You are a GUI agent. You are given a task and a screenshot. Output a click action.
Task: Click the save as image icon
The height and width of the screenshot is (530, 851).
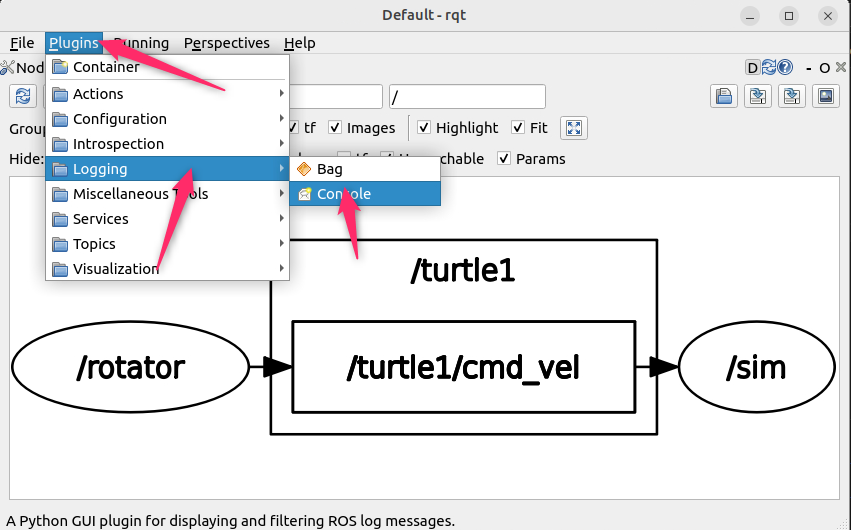[x=826, y=96]
